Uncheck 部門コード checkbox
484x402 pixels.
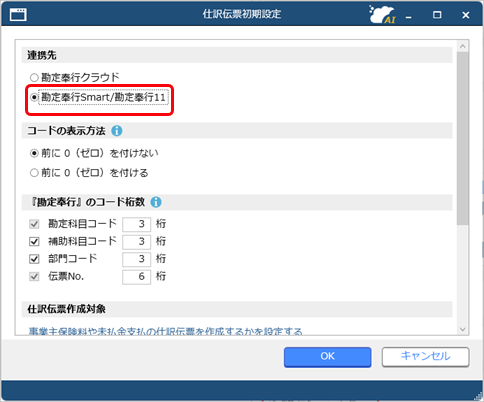coord(34,259)
